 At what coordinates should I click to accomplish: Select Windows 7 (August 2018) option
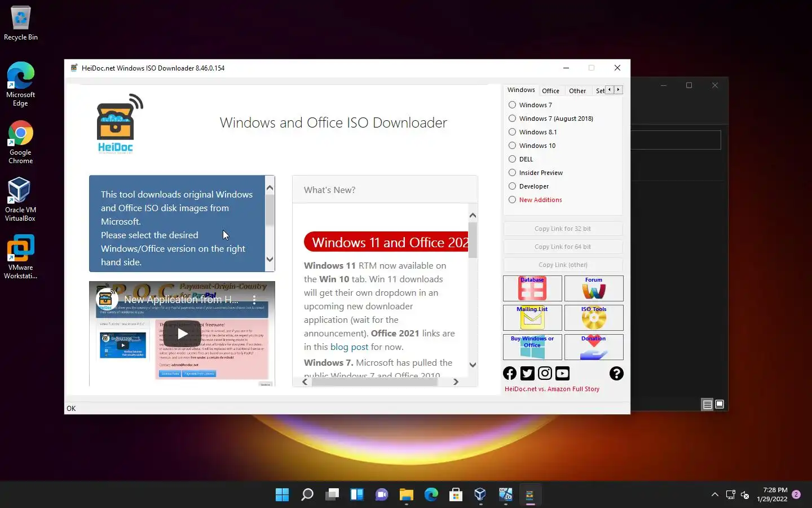(x=512, y=119)
